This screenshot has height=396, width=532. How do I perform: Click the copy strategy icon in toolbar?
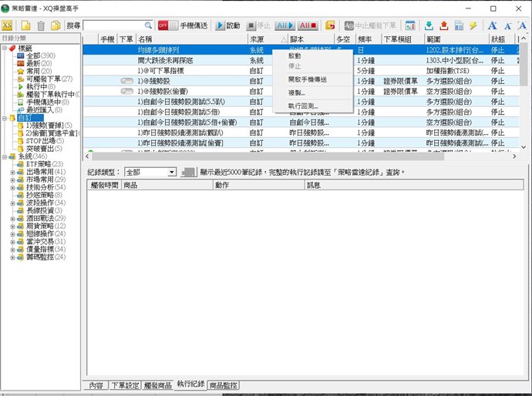tap(56, 25)
